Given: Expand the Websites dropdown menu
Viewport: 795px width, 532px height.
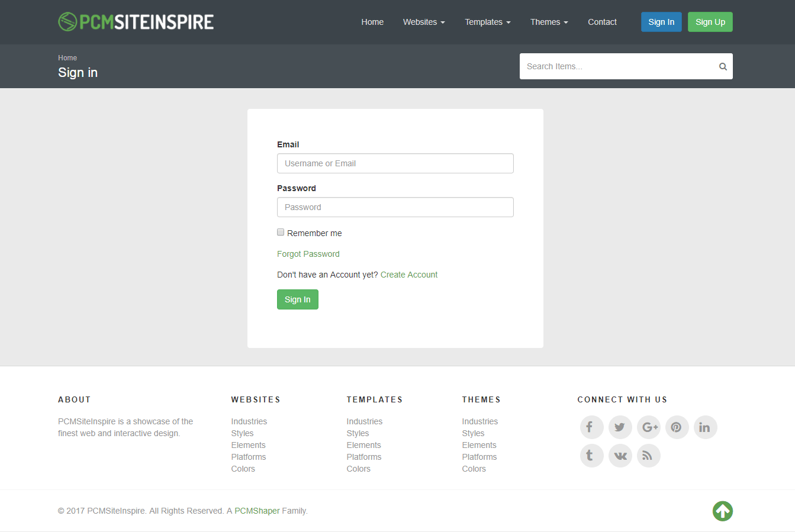Looking at the screenshot, I should [x=424, y=22].
